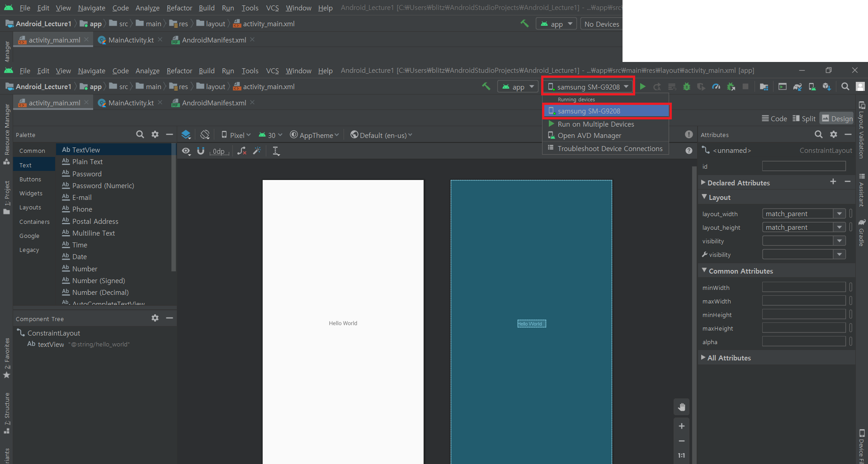Open layout_height match_parent dropdown arrow
The image size is (868, 464).
coord(839,227)
